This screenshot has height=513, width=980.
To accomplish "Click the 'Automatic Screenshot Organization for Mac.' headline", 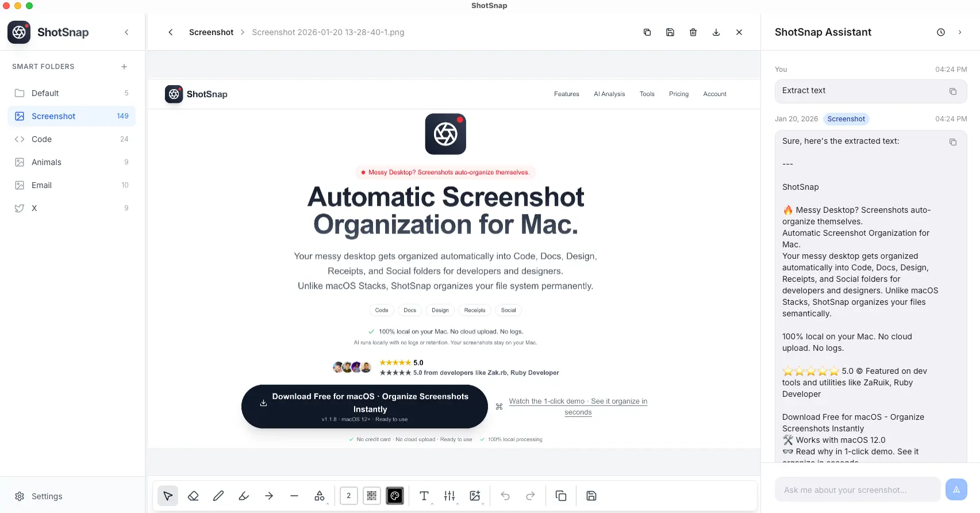I will click(x=445, y=210).
